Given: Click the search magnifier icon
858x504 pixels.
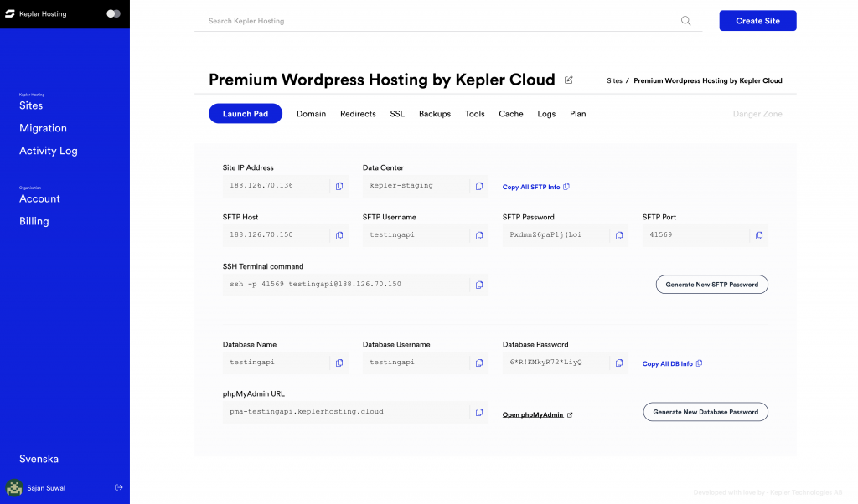Looking at the screenshot, I should coord(685,21).
